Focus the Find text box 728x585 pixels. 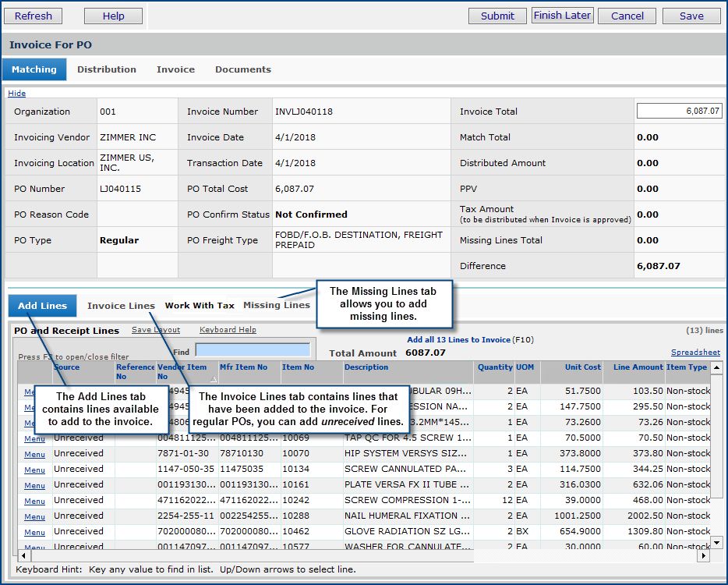[x=253, y=351]
